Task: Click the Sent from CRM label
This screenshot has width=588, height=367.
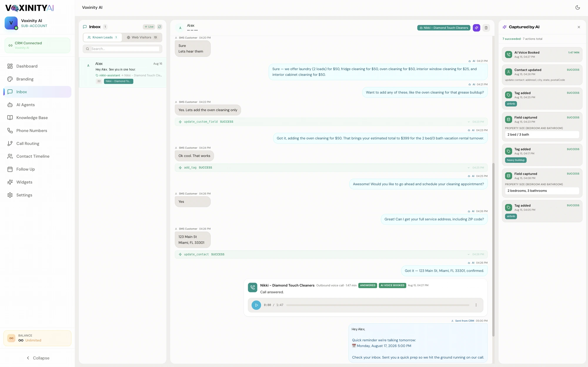Action: pos(465,321)
